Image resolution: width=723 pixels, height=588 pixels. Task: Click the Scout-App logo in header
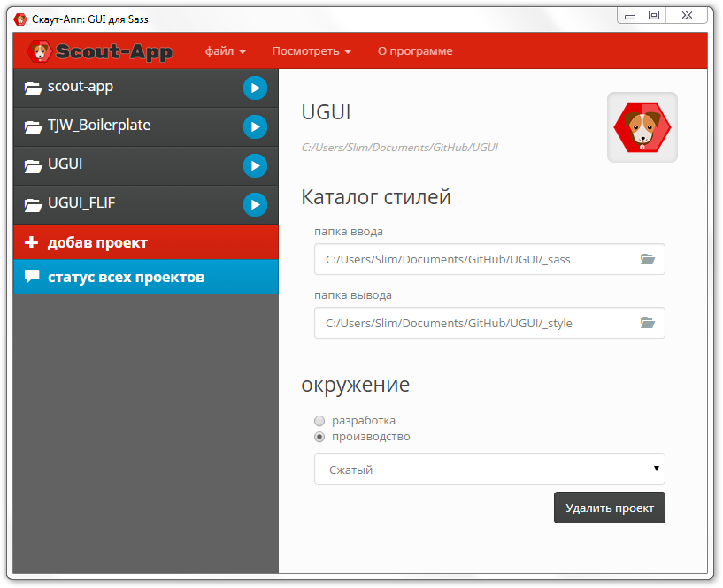(x=100, y=50)
